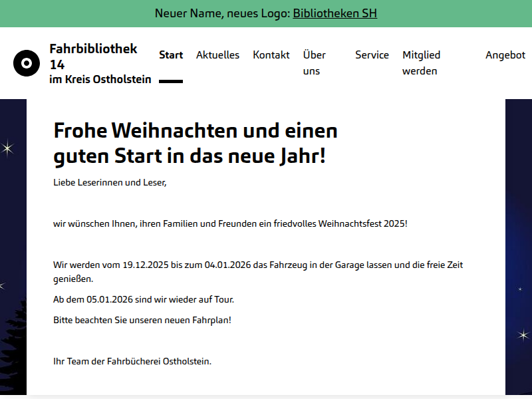Open the Bibliotheken SH link in banner
532x399 pixels.
coord(334,13)
